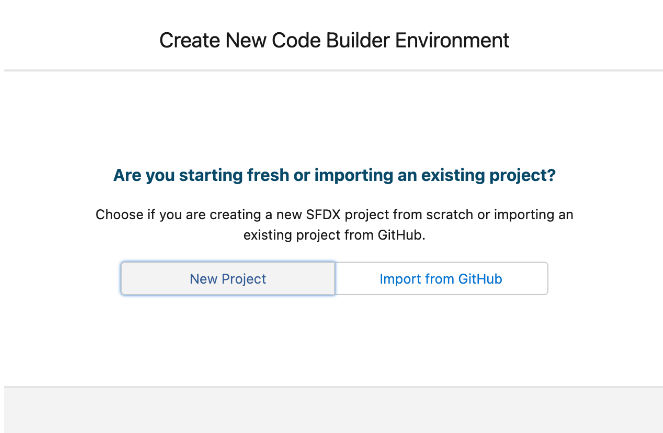This screenshot has height=433, width=663.
Task: Click the divider line below the title
Action: click(334, 71)
